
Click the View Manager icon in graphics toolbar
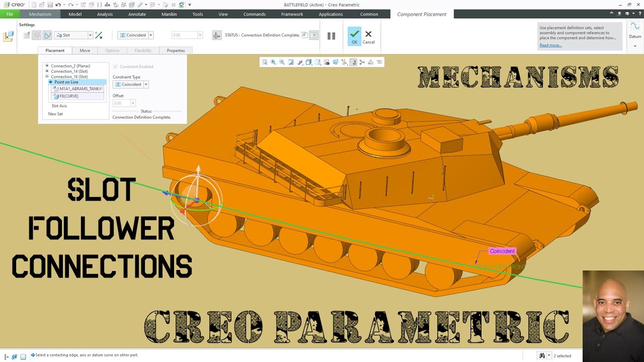coord(317,62)
